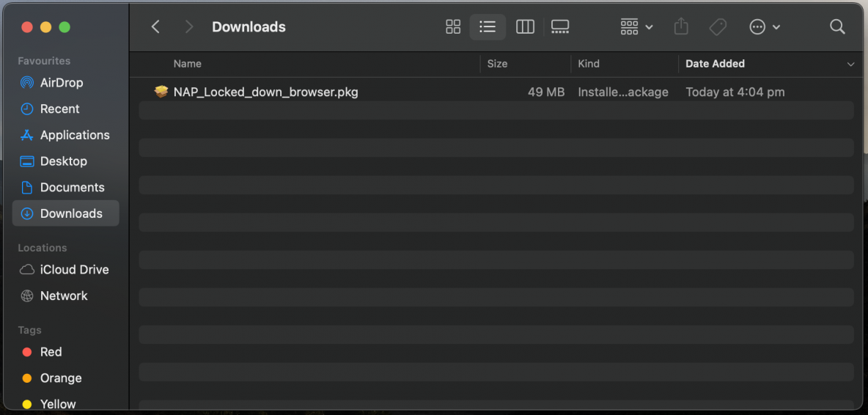Viewport: 868px width, 415px height.
Task: Go back using the left chevron
Action: coord(155,27)
